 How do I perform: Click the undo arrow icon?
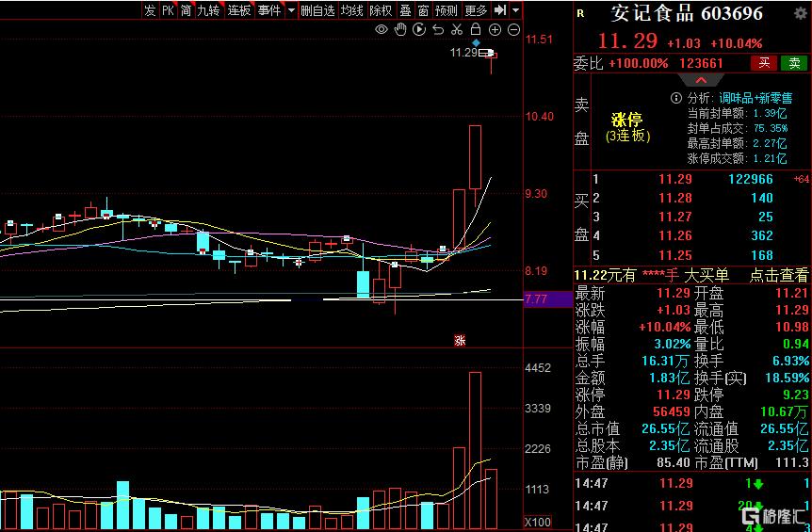[438, 29]
